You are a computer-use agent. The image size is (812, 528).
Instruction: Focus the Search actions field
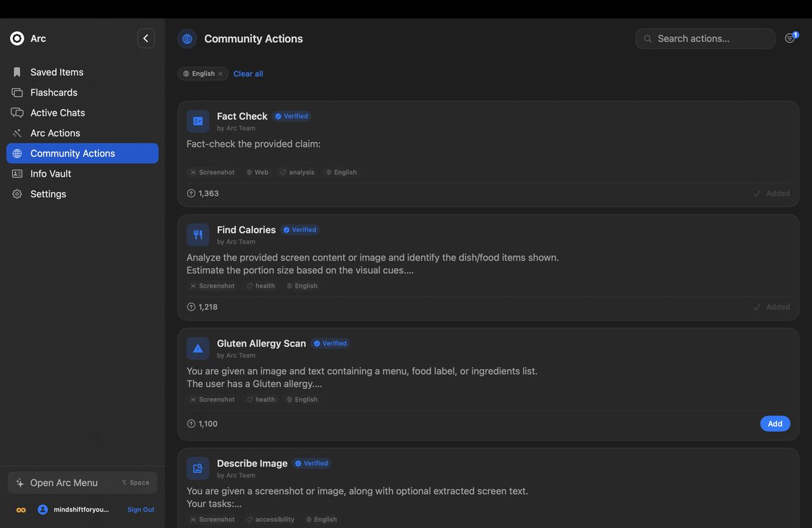(x=705, y=39)
